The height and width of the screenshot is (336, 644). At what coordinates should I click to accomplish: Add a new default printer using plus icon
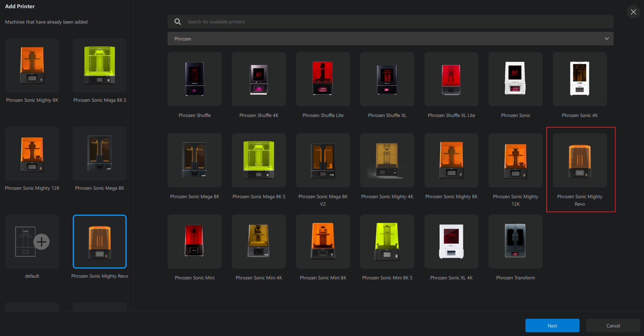42,242
